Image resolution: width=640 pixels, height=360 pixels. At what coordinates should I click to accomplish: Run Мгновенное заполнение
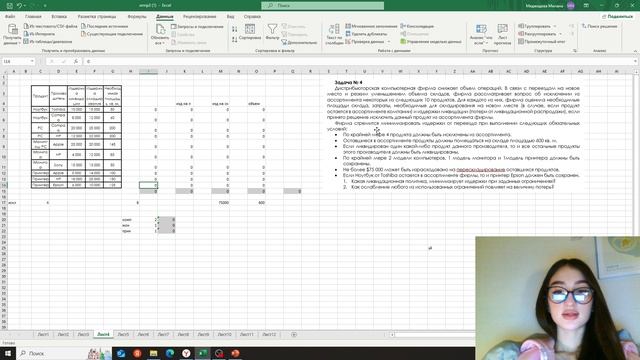coord(371,26)
